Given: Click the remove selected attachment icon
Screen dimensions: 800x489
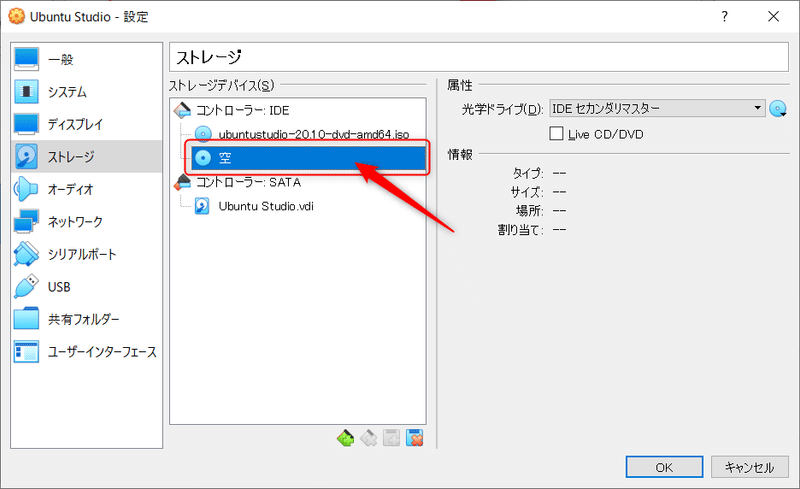Looking at the screenshot, I should click(x=415, y=438).
